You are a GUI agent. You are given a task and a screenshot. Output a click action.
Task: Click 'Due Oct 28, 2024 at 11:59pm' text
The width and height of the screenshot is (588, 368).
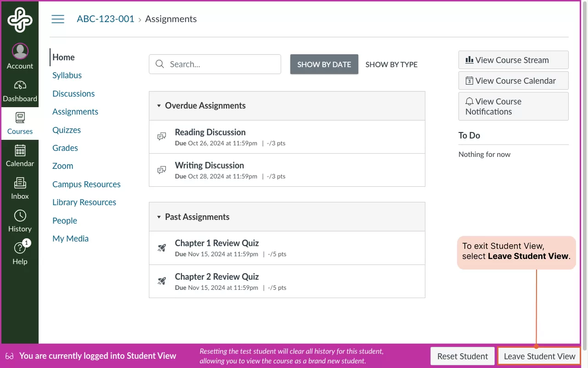coord(216,176)
